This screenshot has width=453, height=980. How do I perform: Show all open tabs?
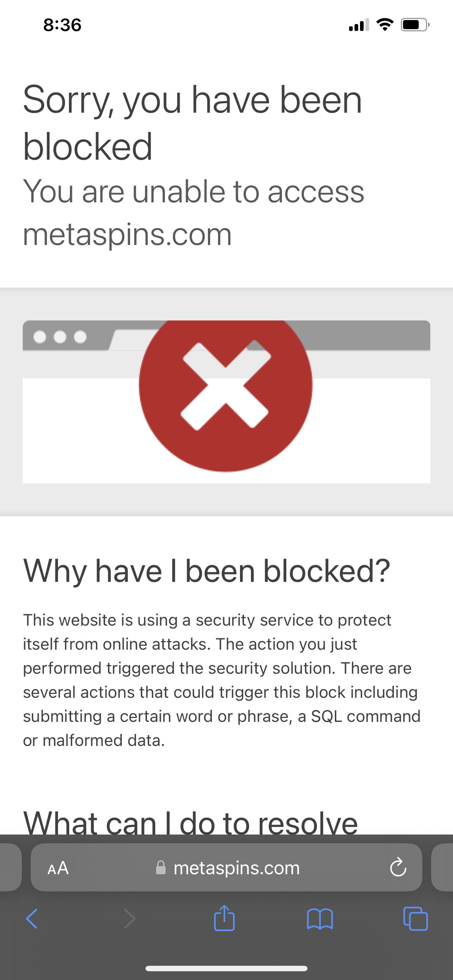415,918
